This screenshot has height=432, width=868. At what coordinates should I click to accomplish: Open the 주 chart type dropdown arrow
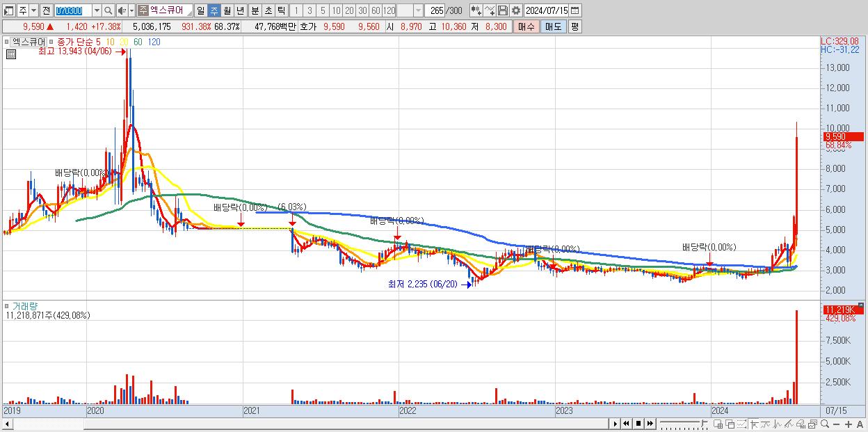click(x=34, y=10)
